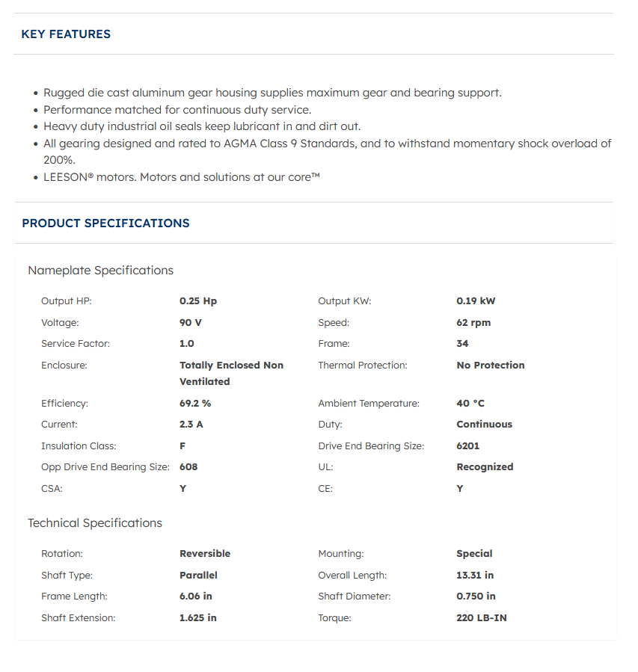Click the Nameplate Specifications subheading
Image resolution: width=638 pixels, height=672 pixels.
tap(100, 271)
